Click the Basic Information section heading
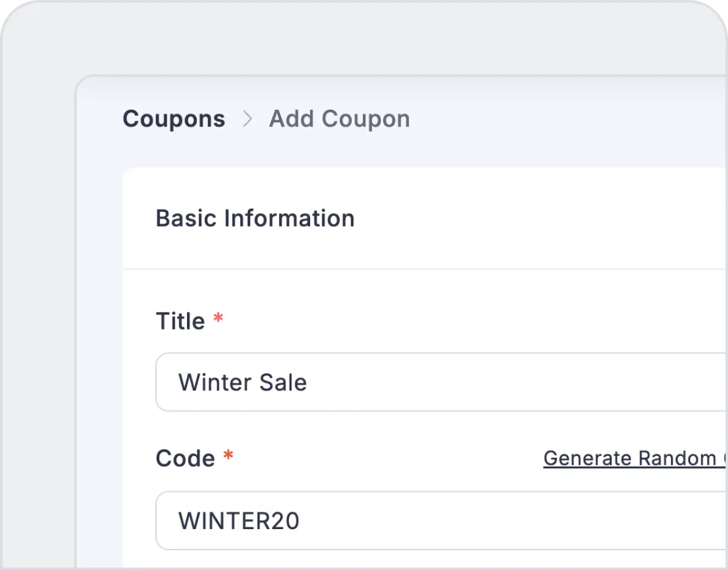 pyautogui.click(x=255, y=218)
